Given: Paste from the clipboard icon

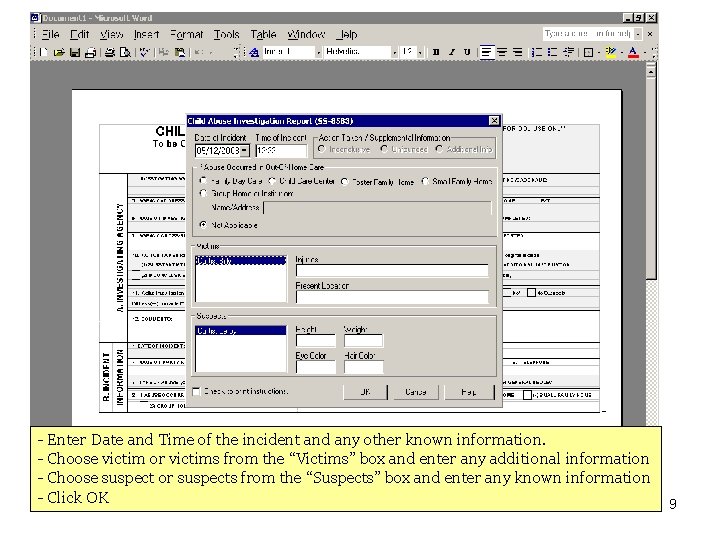Looking at the screenshot, I should click(x=180, y=52).
